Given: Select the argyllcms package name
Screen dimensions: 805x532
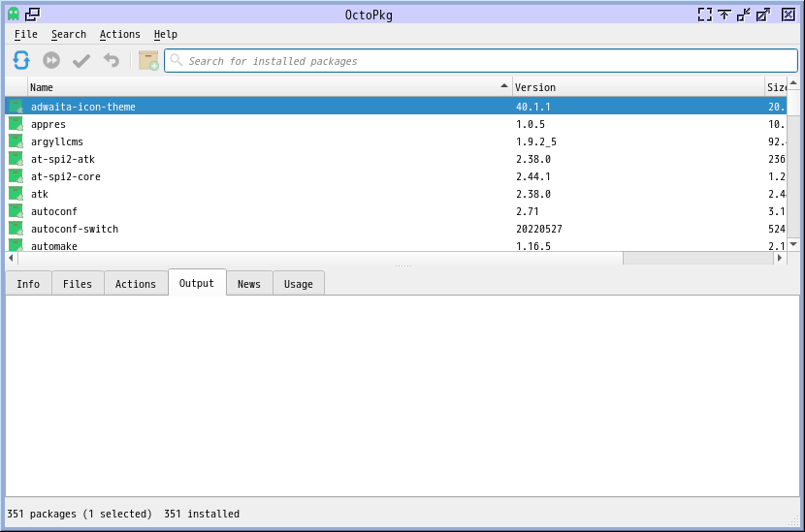Looking at the screenshot, I should pyautogui.click(x=57, y=141).
